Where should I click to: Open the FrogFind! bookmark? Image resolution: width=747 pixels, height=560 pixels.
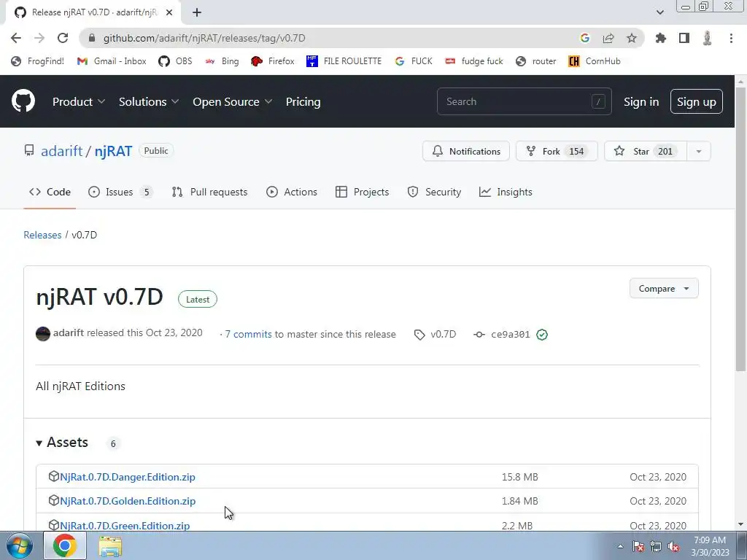click(x=38, y=61)
